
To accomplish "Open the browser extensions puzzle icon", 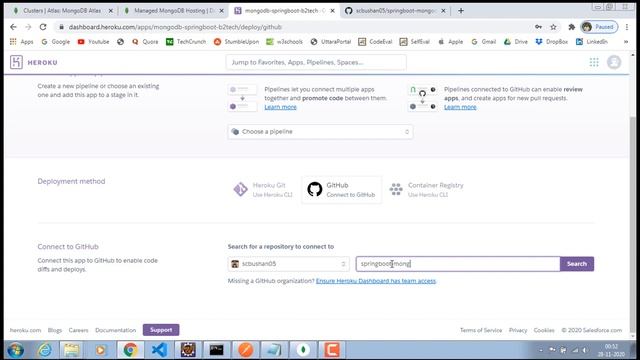I will [571, 27].
